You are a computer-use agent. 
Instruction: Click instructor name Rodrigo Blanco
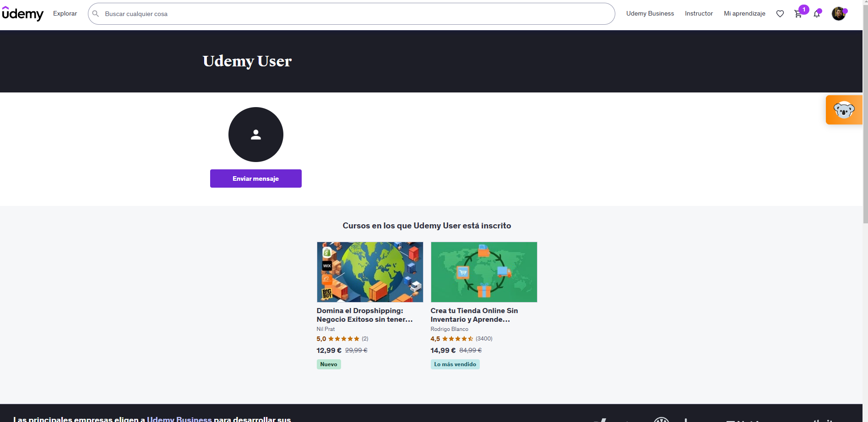pyautogui.click(x=450, y=329)
